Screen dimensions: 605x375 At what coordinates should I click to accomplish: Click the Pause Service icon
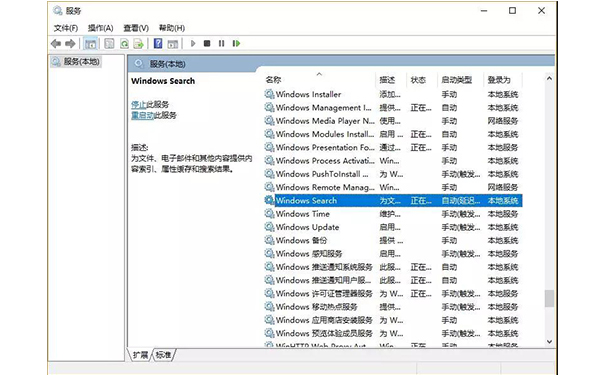(x=221, y=44)
